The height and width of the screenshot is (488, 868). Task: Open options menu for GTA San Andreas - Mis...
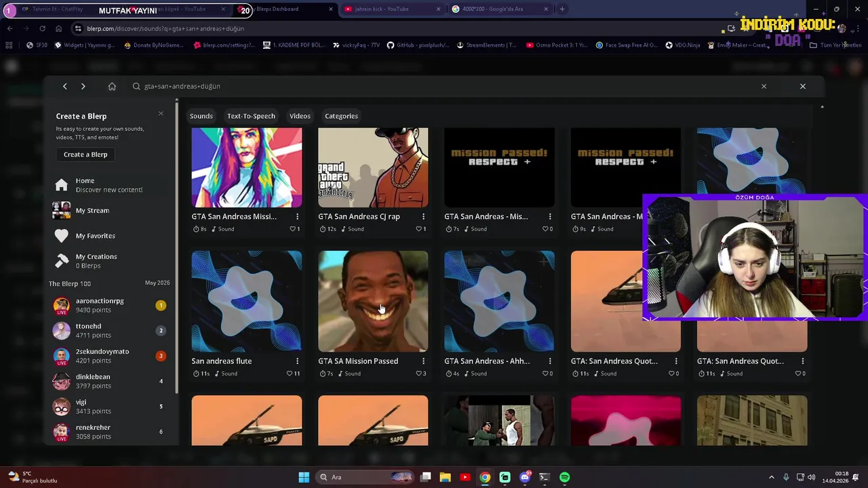click(550, 216)
